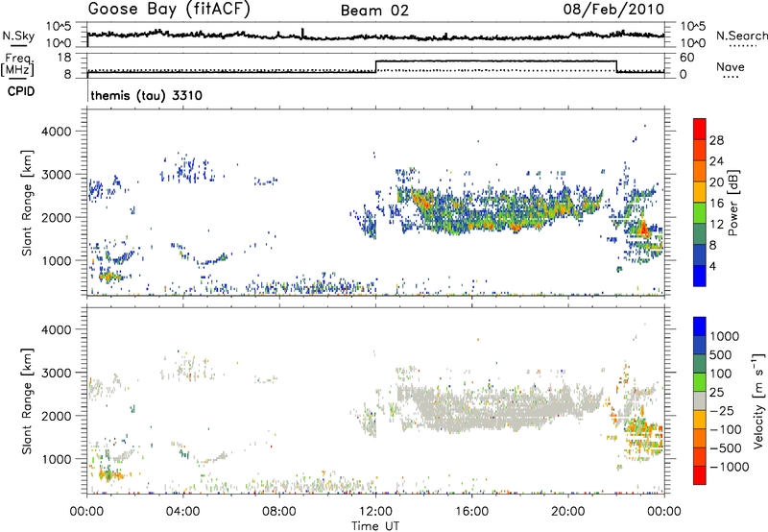Click the "100" label on Velocity colorbar
This screenshot has height=532, width=768.
(x=721, y=374)
